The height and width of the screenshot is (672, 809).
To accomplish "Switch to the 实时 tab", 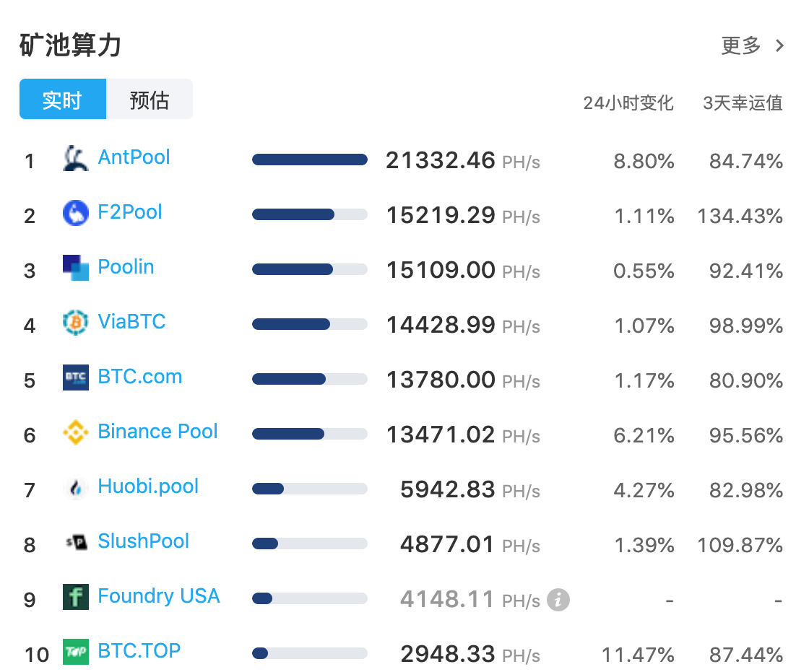I will pos(62,100).
